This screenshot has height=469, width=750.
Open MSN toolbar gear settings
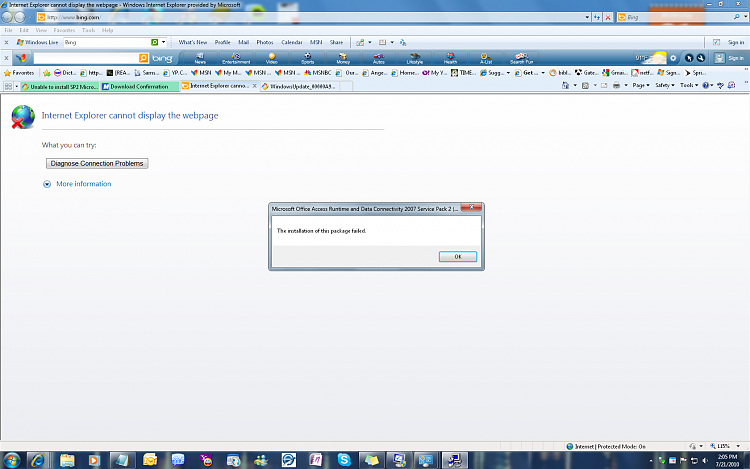(673, 58)
